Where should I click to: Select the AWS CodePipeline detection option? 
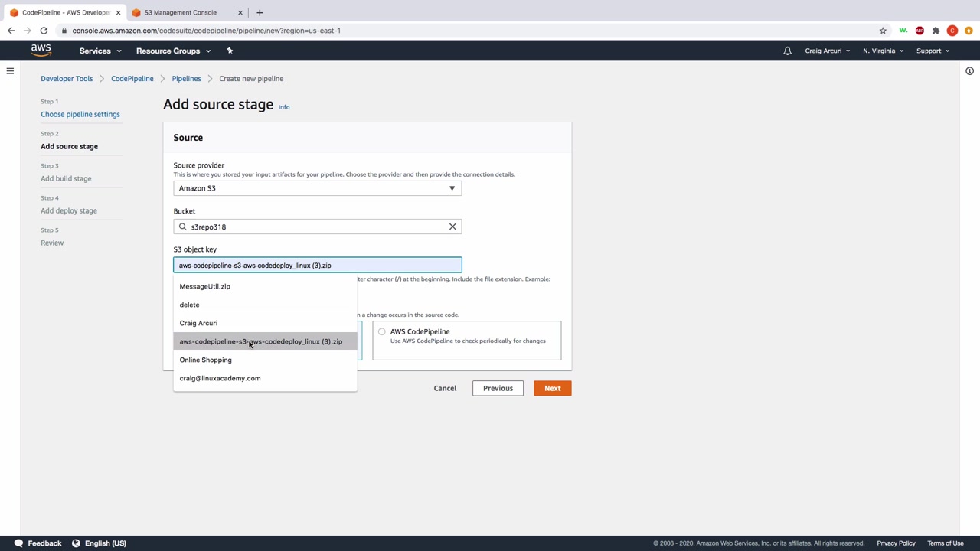[382, 331]
